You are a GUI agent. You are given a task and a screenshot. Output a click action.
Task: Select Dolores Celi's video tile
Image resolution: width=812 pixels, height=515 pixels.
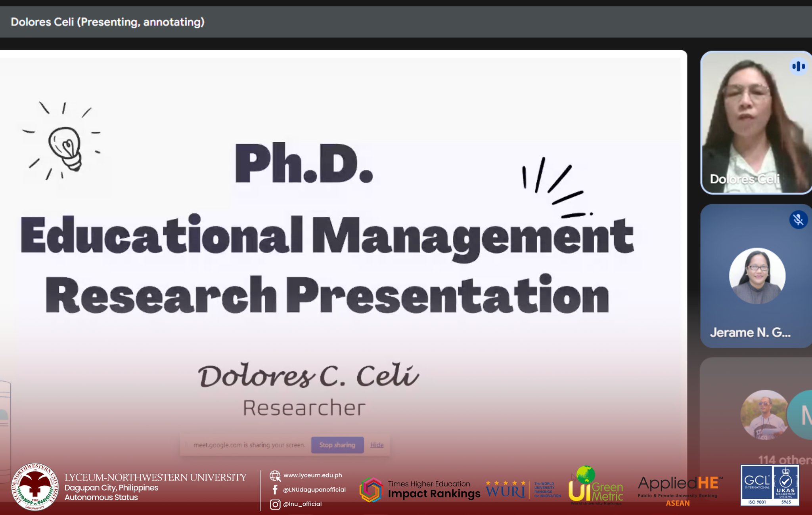coord(755,123)
